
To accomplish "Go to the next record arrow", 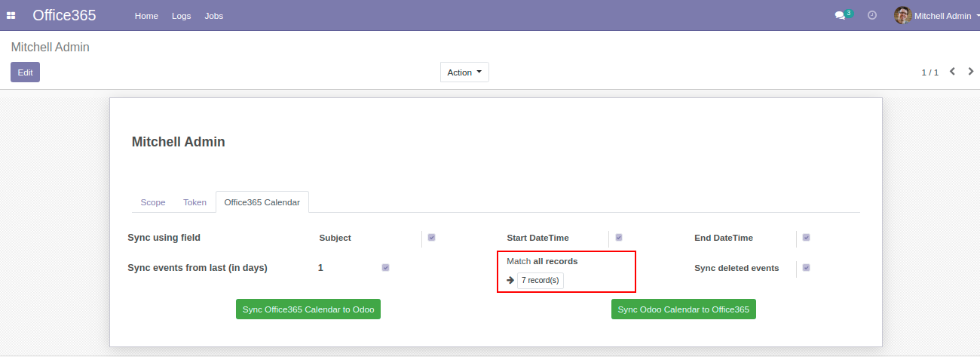I will pos(971,72).
